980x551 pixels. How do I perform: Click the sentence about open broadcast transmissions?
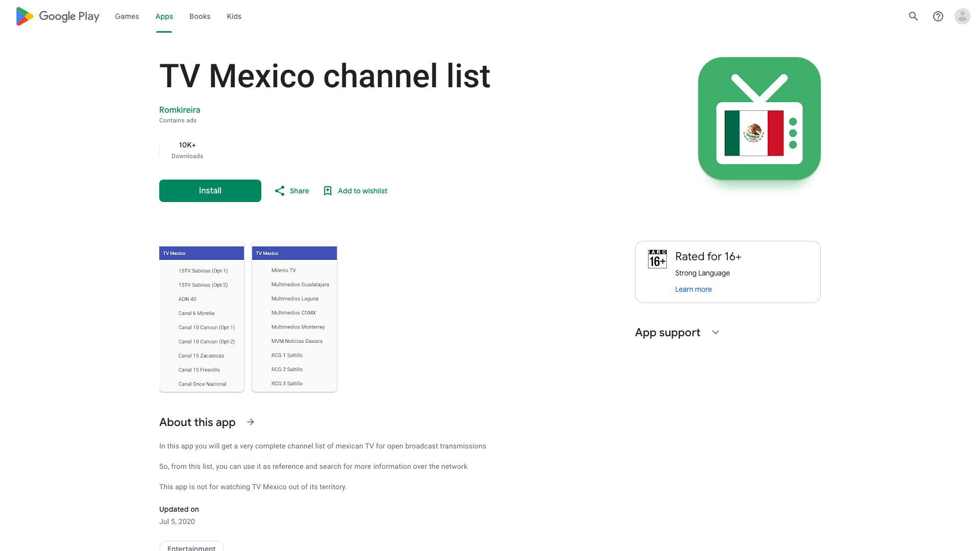coord(323,446)
